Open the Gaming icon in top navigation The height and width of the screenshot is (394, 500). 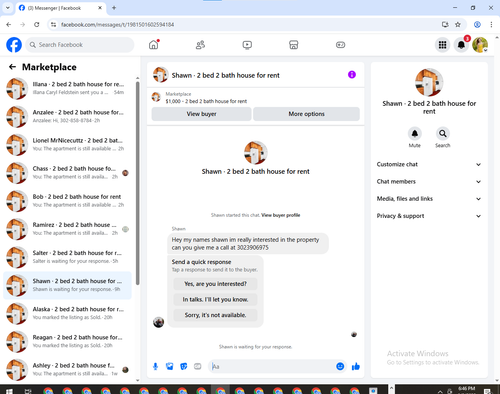tap(340, 45)
